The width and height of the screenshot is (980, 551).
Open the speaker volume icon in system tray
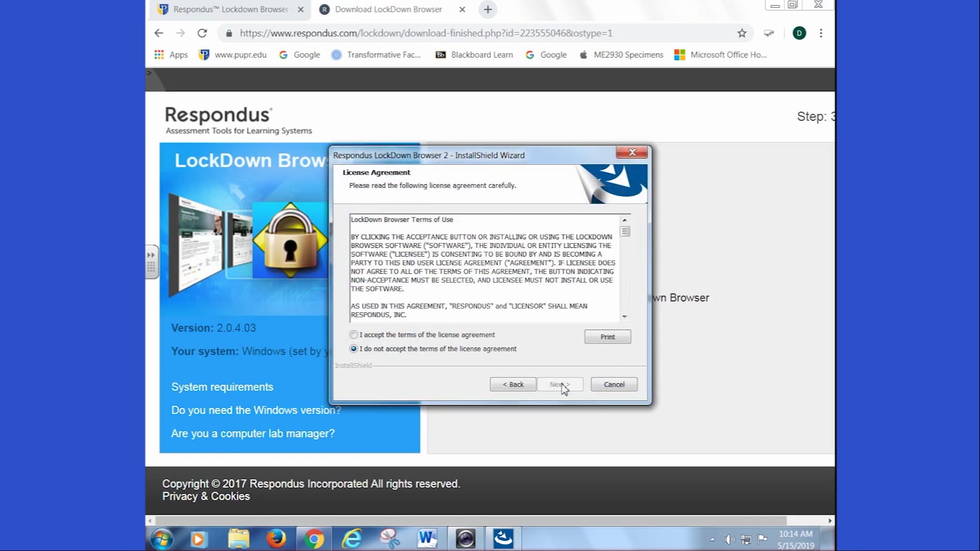click(729, 539)
